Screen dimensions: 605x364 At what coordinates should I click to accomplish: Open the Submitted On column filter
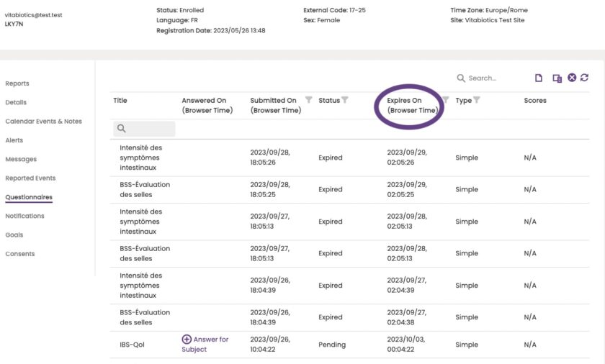(x=309, y=100)
